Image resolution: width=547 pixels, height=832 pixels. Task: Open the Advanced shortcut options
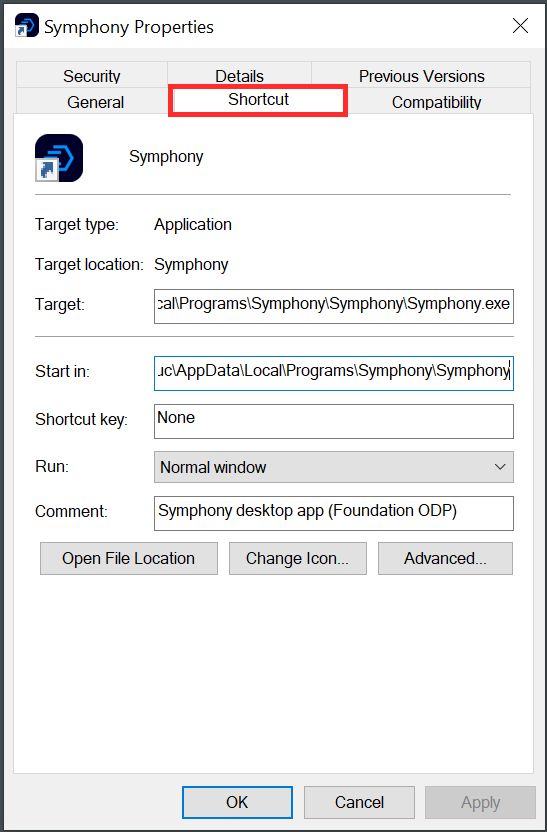(x=445, y=558)
